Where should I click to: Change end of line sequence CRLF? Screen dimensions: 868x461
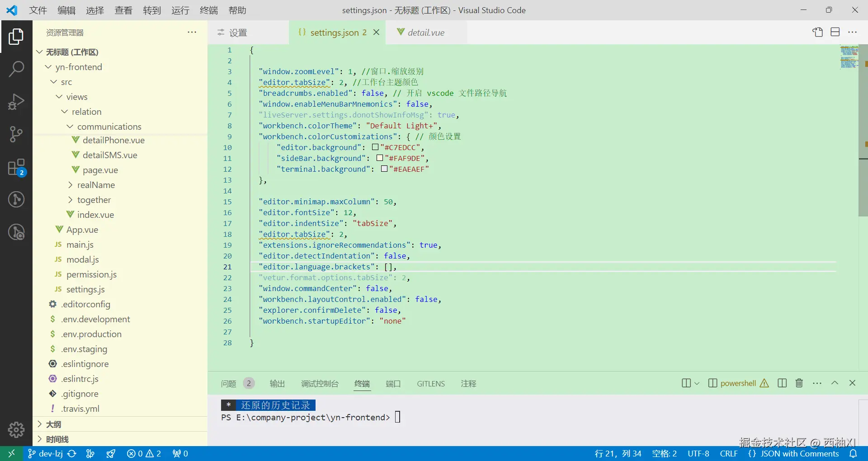pyautogui.click(x=729, y=453)
